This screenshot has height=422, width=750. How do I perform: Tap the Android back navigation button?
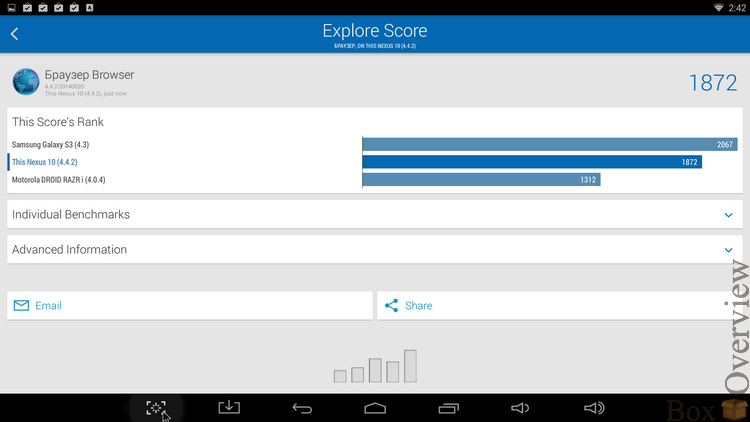[302, 408]
